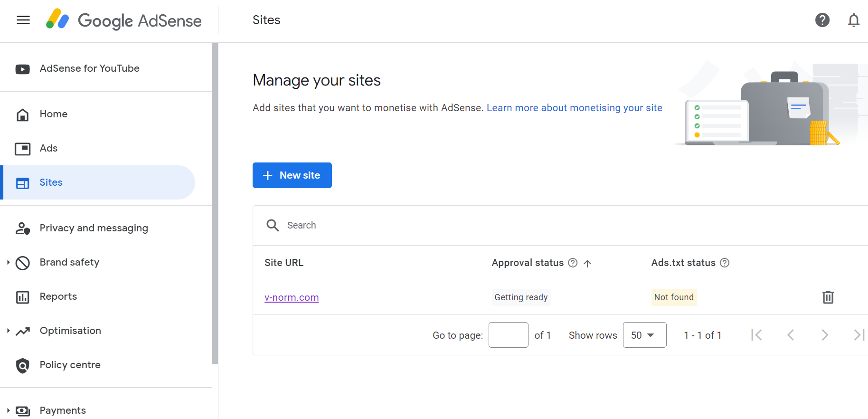Focus the Search sites field
This screenshot has height=419, width=868.
[x=560, y=225]
